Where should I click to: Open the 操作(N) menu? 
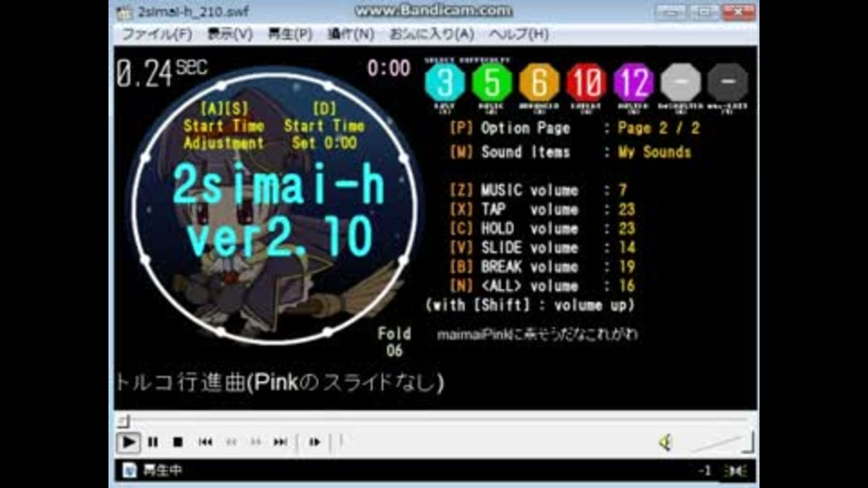click(351, 34)
